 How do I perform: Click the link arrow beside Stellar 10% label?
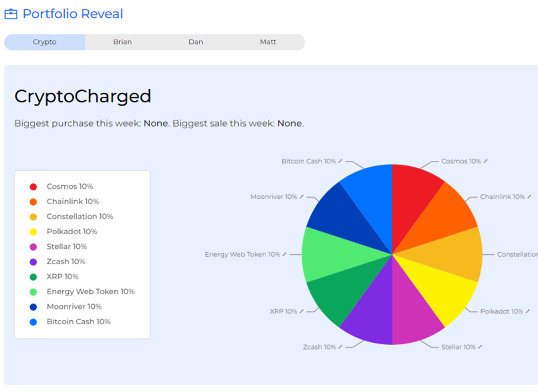(480, 347)
